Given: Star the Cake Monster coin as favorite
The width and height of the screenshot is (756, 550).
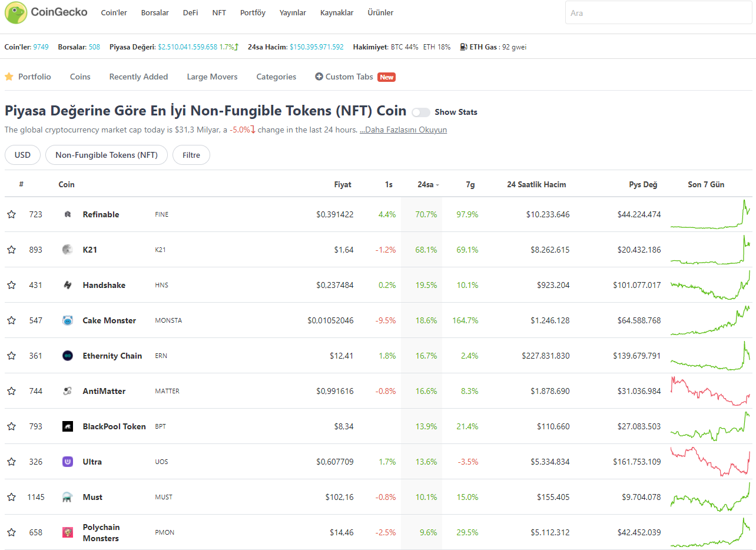Looking at the screenshot, I should 11,320.
